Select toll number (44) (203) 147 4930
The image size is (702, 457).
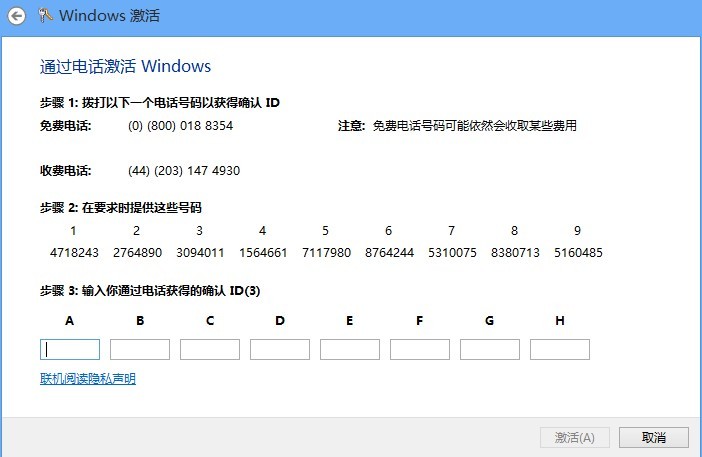coord(184,171)
